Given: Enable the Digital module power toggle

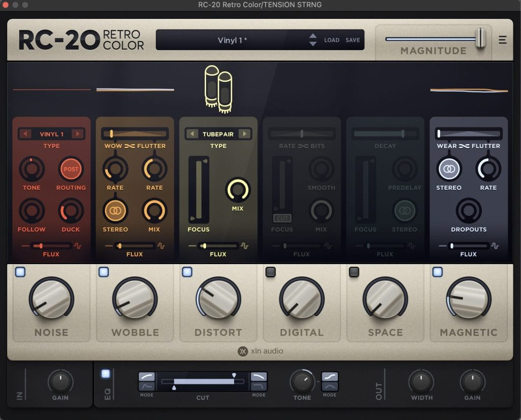Looking at the screenshot, I should [271, 272].
